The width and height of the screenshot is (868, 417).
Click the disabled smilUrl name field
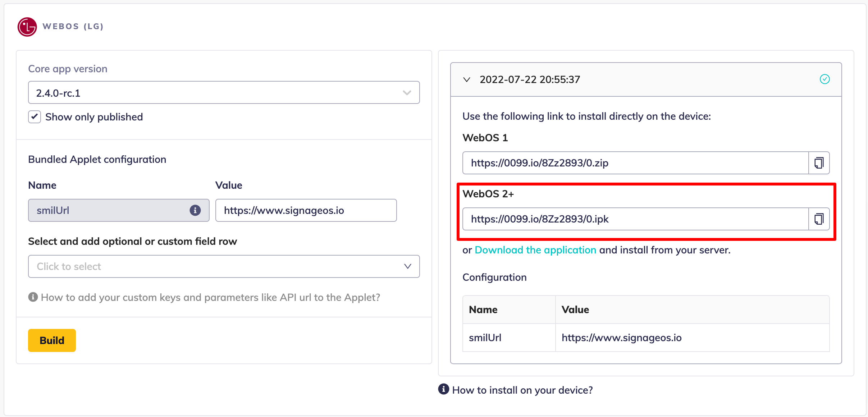(108, 210)
